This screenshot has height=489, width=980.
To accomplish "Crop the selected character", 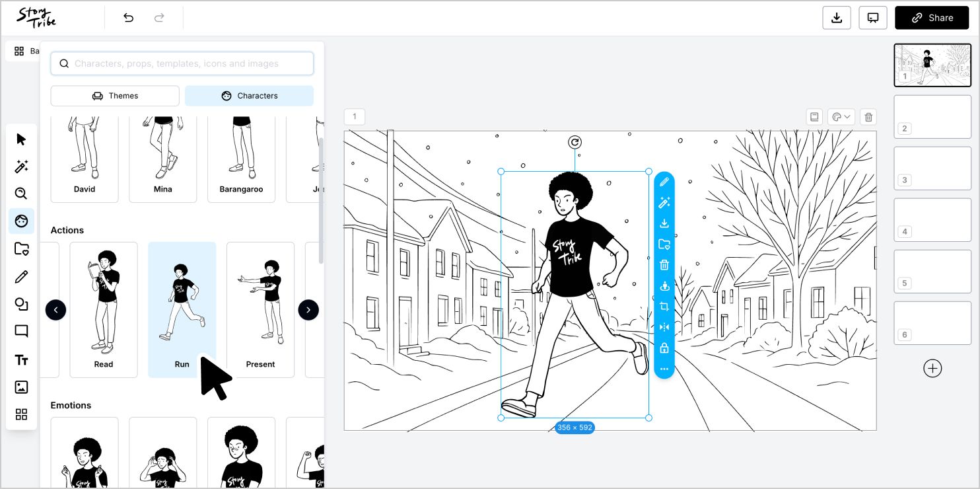I will (664, 307).
